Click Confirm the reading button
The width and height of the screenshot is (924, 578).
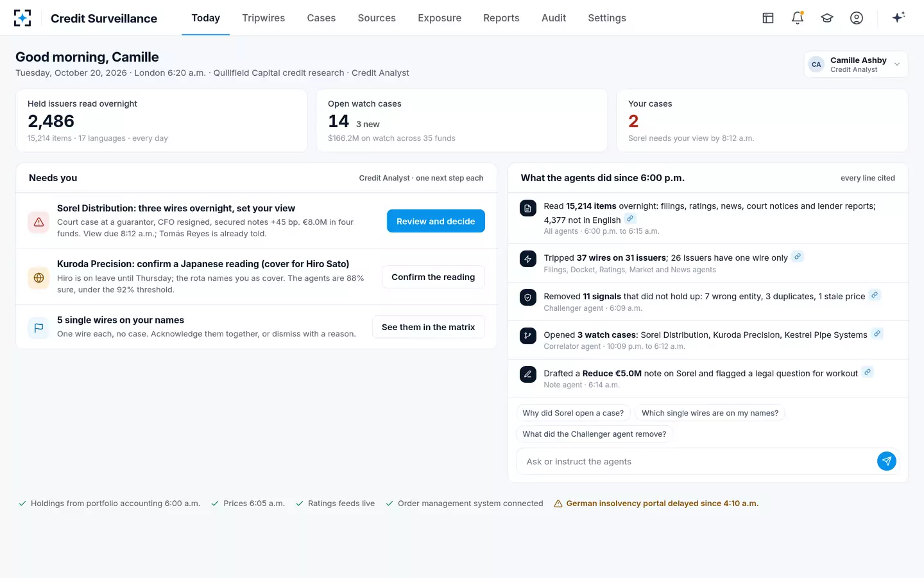pos(433,277)
